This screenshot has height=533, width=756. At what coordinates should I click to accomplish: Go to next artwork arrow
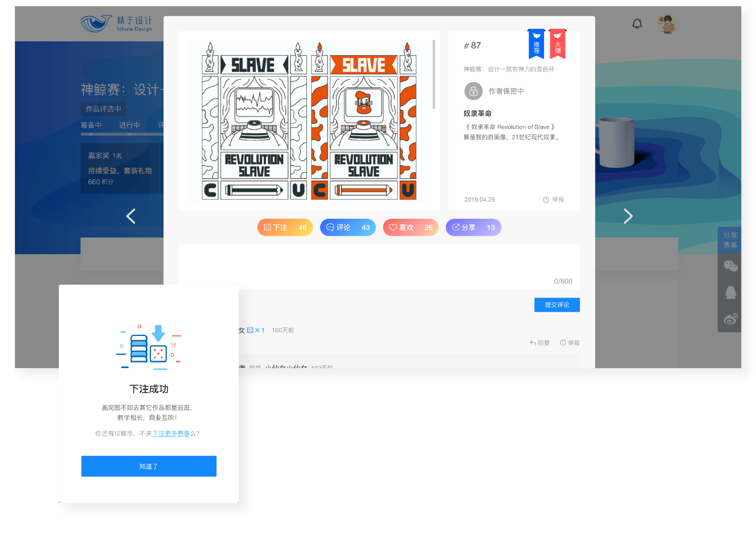(x=628, y=216)
